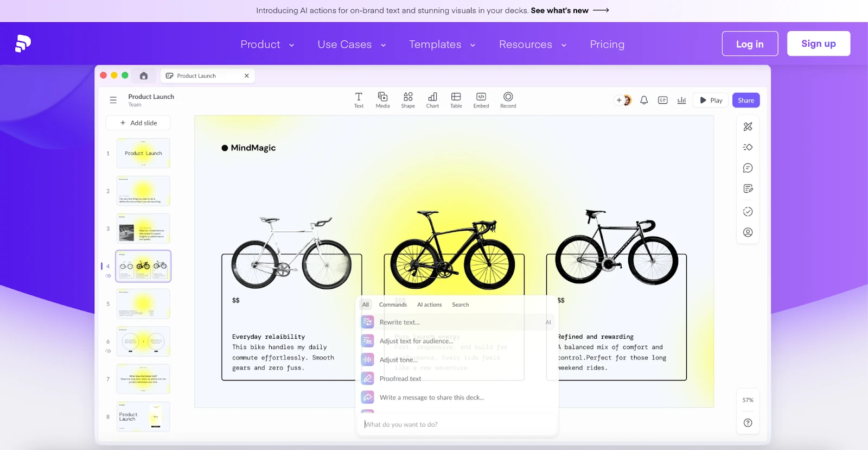Screen dimensions: 868x450
Task: Select slide 7 thumbnail
Action: click(143, 379)
